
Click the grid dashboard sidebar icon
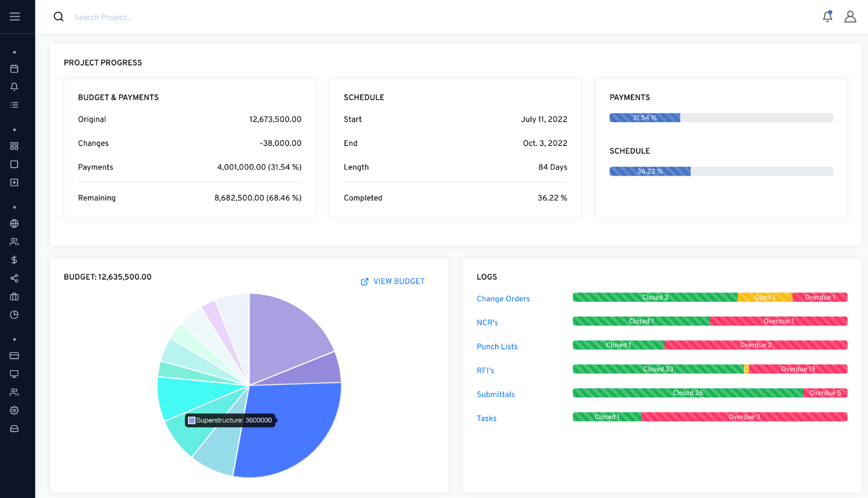tap(14, 147)
